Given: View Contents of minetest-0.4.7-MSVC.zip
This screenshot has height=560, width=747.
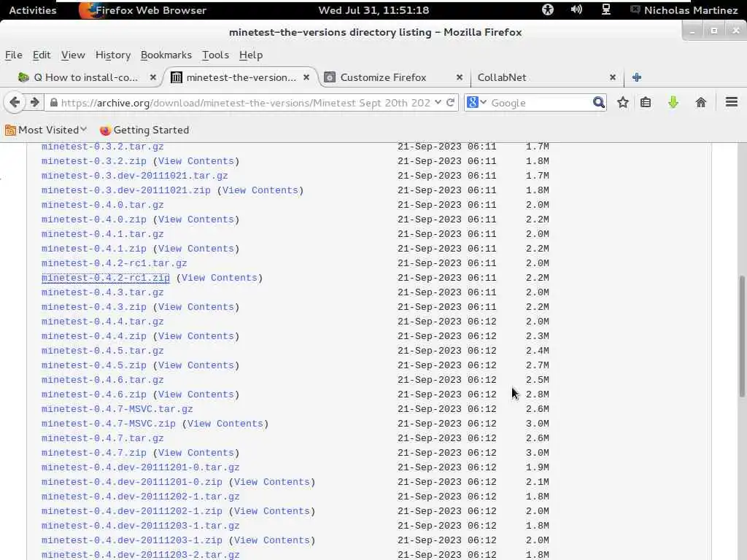Looking at the screenshot, I should (225, 424).
